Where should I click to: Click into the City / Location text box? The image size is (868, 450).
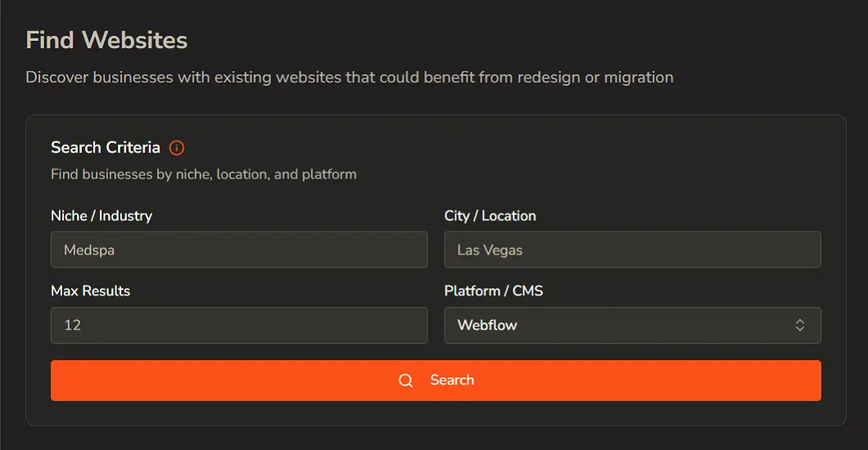pos(632,250)
